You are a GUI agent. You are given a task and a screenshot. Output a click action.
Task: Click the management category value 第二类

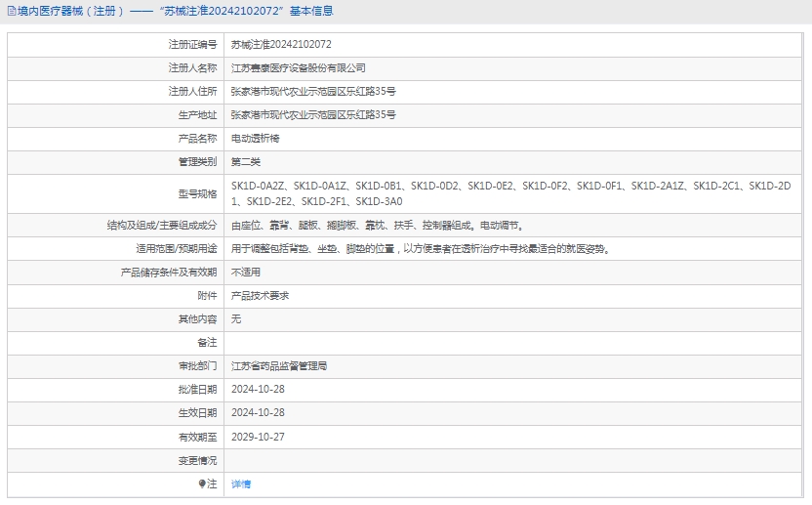point(246,162)
